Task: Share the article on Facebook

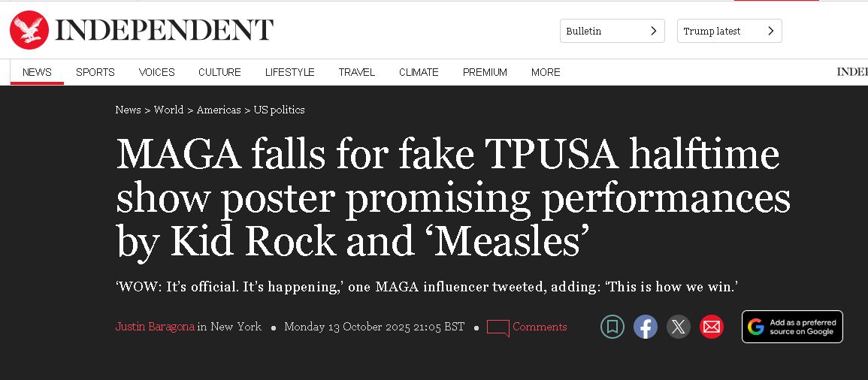Action: (x=646, y=327)
